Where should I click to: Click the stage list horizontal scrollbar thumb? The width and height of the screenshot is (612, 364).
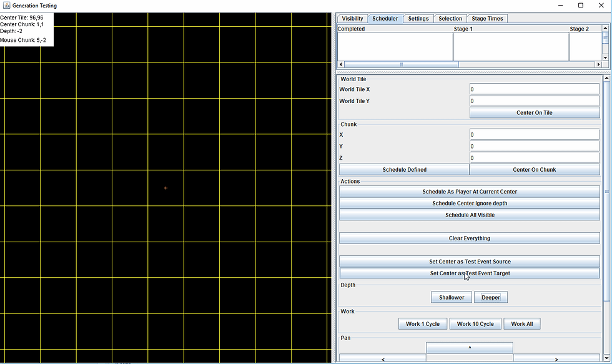tap(401, 64)
